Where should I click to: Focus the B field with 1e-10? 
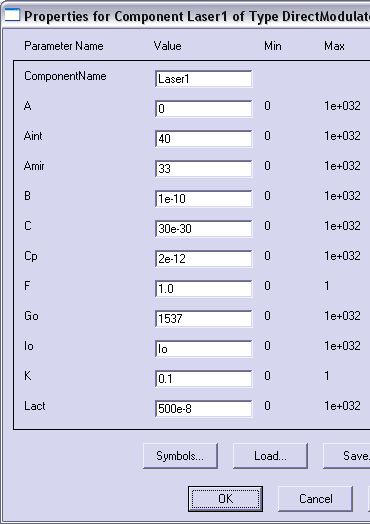204,199
